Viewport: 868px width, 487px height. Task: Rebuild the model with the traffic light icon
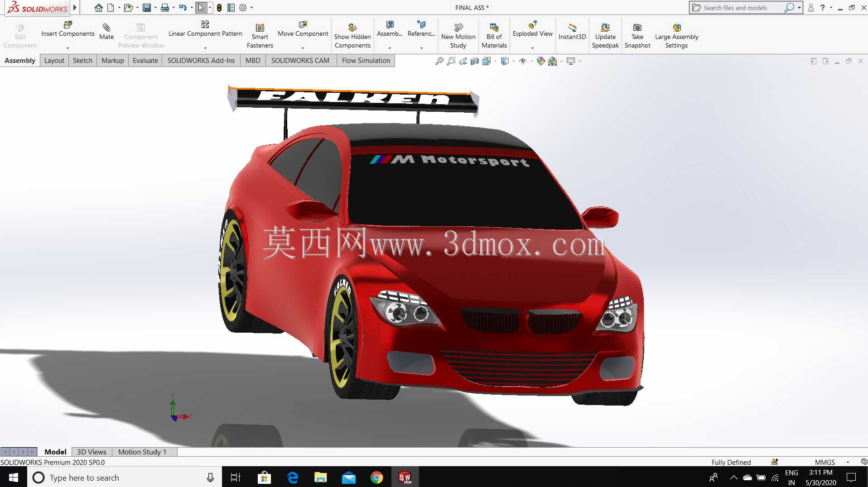(219, 8)
